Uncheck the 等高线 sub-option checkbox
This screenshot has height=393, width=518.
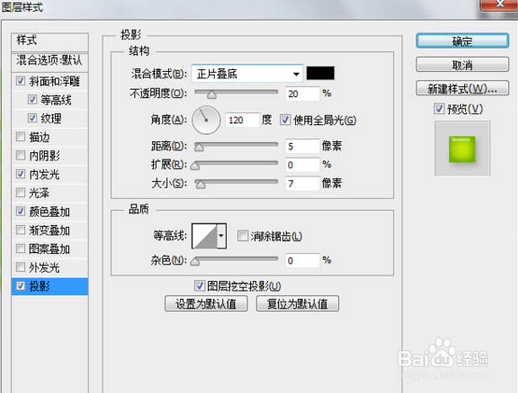coord(32,100)
